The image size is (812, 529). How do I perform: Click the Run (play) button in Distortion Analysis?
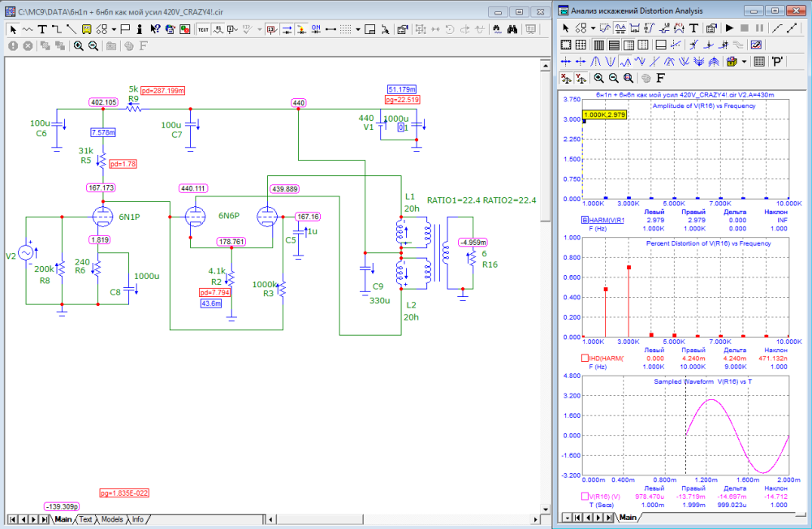[729, 28]
